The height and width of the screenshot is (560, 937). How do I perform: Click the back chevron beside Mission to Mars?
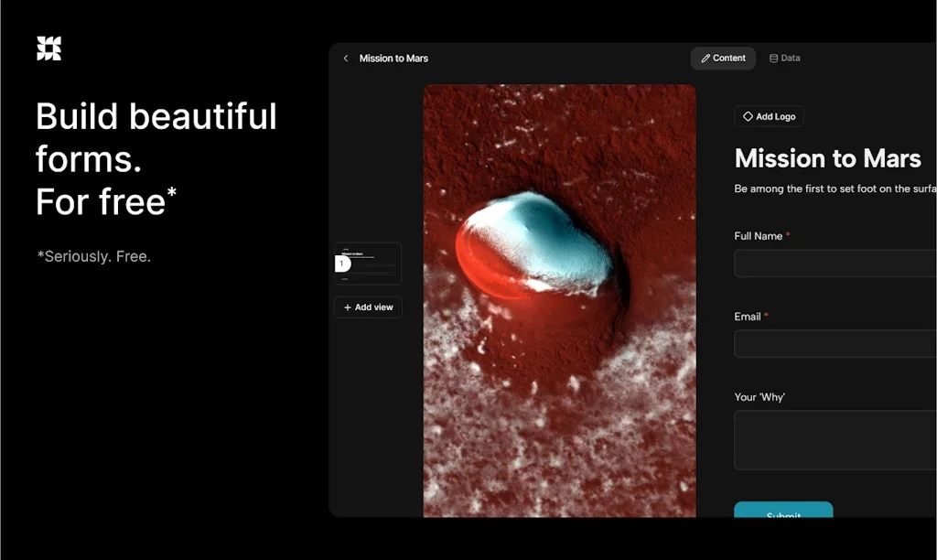(345, 58)
